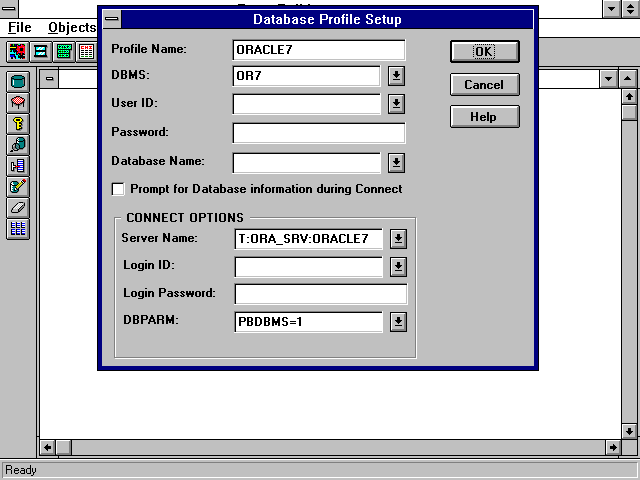The height and width of the screenshot is (480, 640).
Task: Expand the DBPARM dropdown arrow
Action: (397, 322)
